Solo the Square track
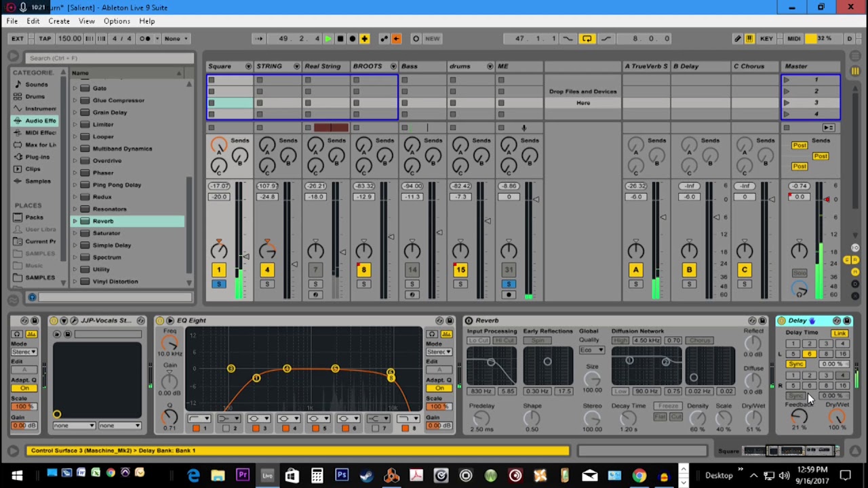The height and width of the screenshot is (488, 868). click(218, 284)
